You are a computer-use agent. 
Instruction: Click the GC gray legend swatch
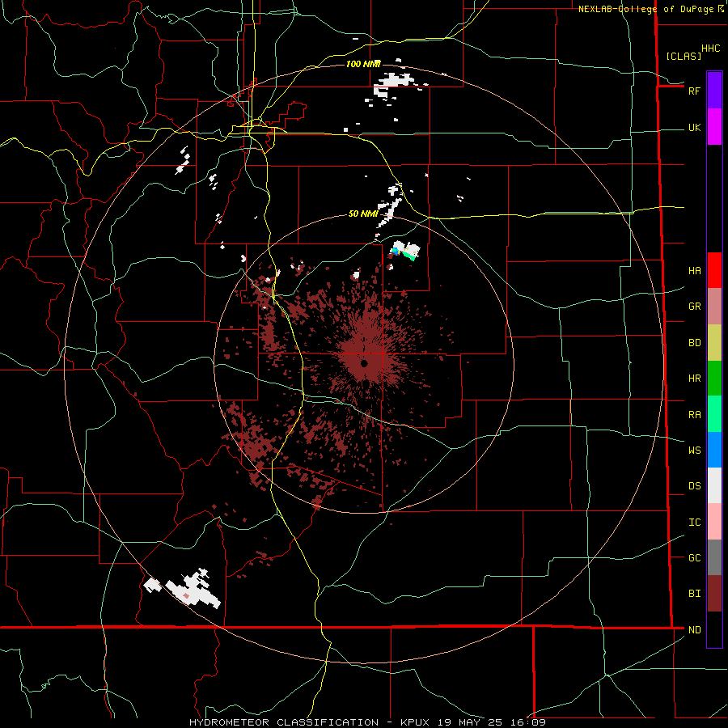(x=714, y=557)
